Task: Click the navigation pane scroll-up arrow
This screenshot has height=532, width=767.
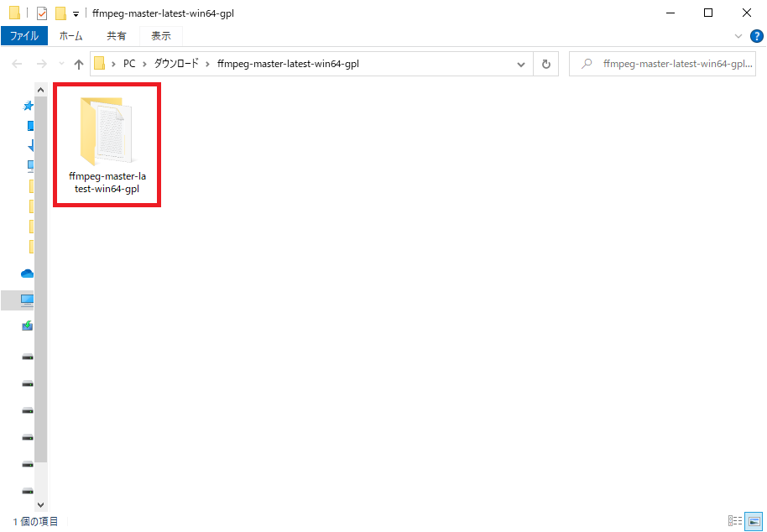Action: 40,90
